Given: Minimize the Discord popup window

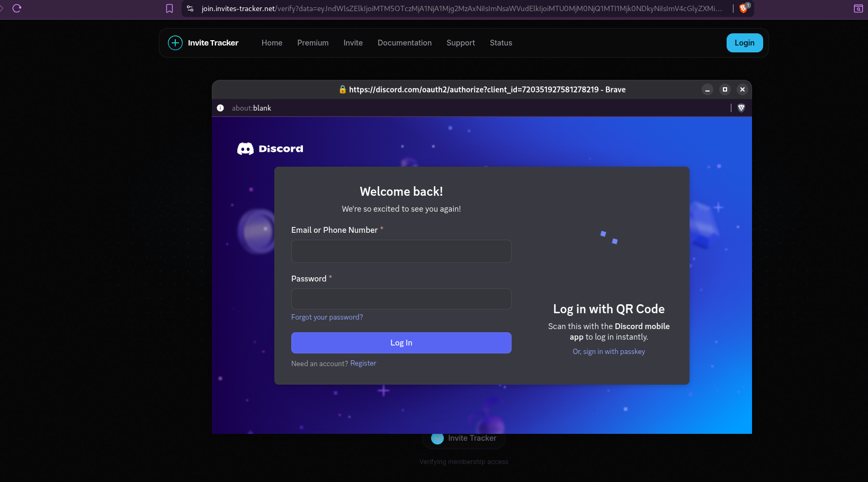Looking at the screenshot, I should [x=708, y=89].
